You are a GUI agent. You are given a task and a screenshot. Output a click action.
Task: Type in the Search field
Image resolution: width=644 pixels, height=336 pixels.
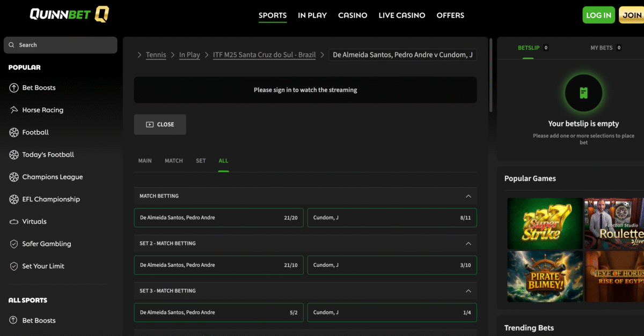point(60,45)
